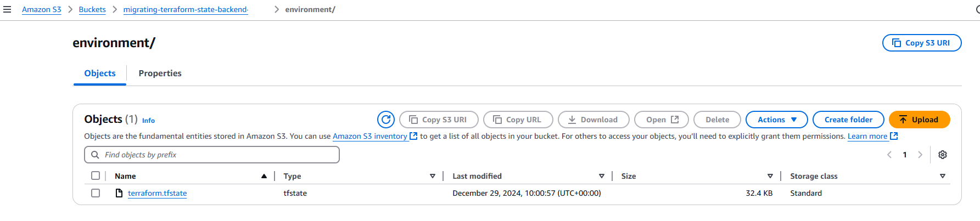The width and height of the screenshot is (980, 221).
Task: Open the hamburger navigation menu
Action: pos(7,9)
